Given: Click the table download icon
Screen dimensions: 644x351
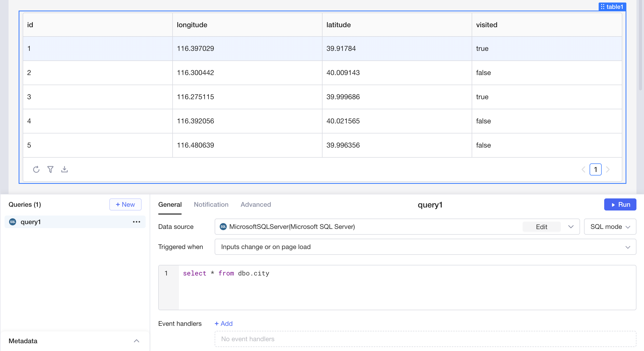Looking at the screenshot, I should point(65,169).
